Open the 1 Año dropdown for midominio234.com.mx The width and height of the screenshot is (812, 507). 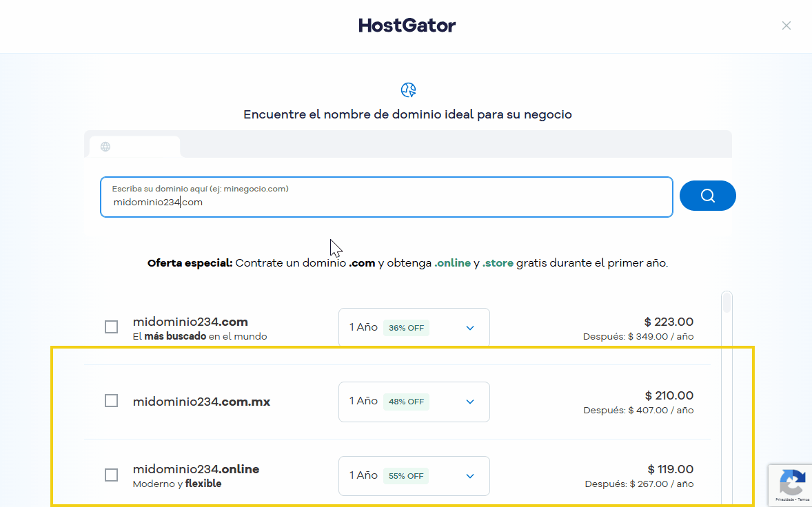(414, 402)
